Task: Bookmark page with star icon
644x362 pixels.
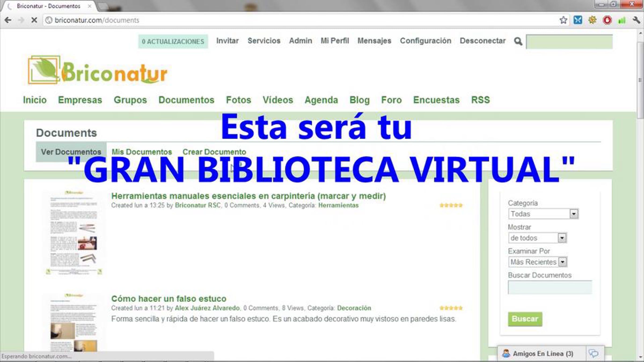Action: click(x=563, y=20)
